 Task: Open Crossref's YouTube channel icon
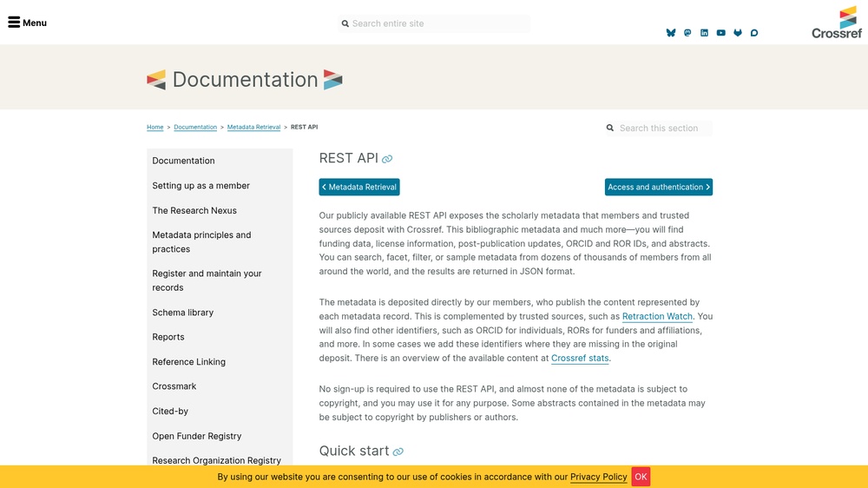[x=720, y=33]
